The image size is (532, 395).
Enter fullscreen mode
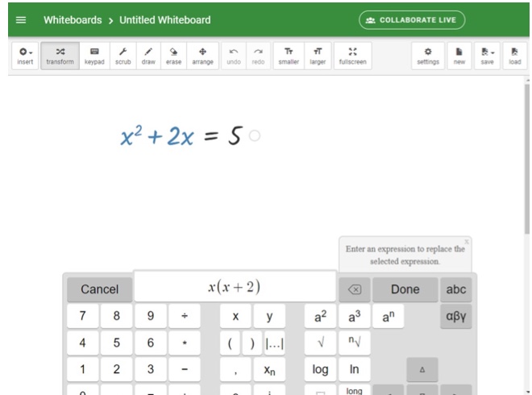click(353, 56)
